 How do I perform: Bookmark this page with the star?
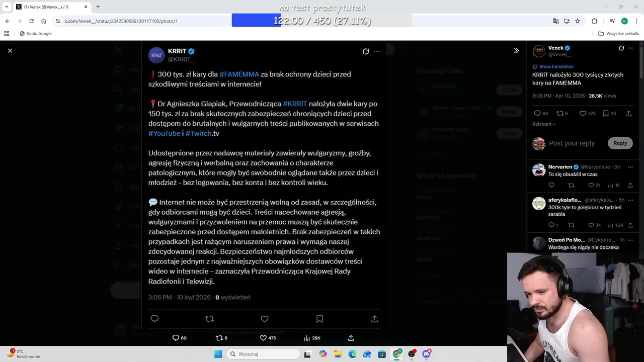tap(578, 21)
